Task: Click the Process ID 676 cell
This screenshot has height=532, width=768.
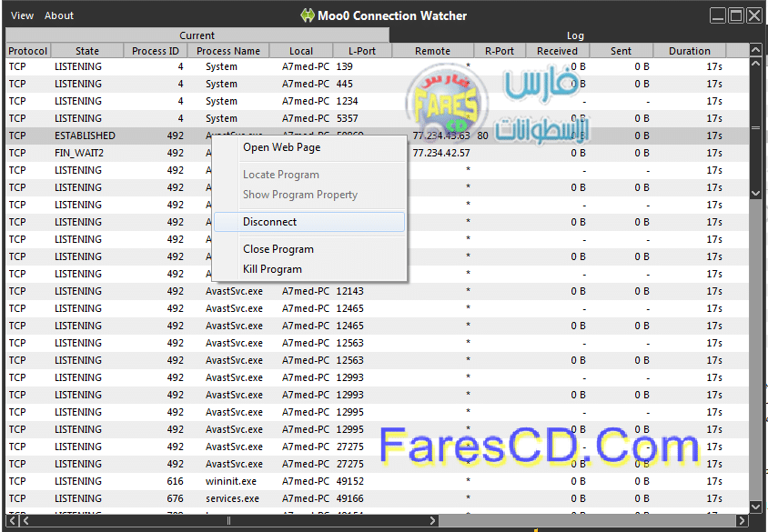Action: pyautogui.click(x=175, y=498)
